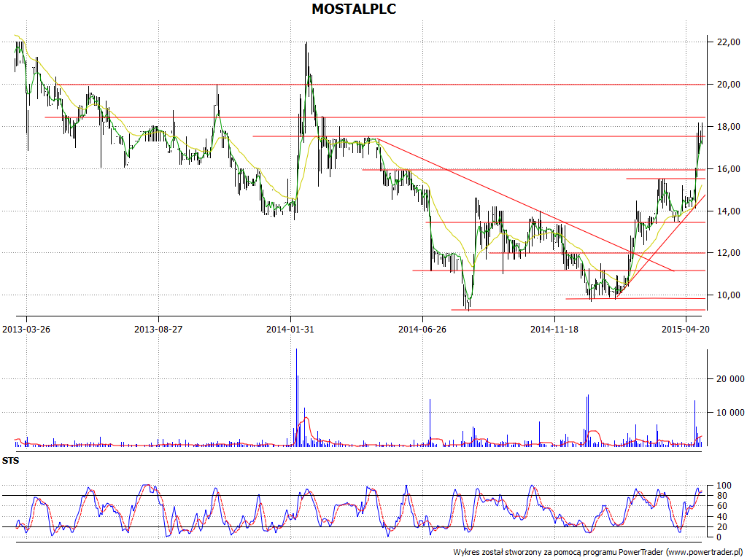747x560 pixels.
Task: Click the 10 000 volume axis label
Action: coord(730,413)
